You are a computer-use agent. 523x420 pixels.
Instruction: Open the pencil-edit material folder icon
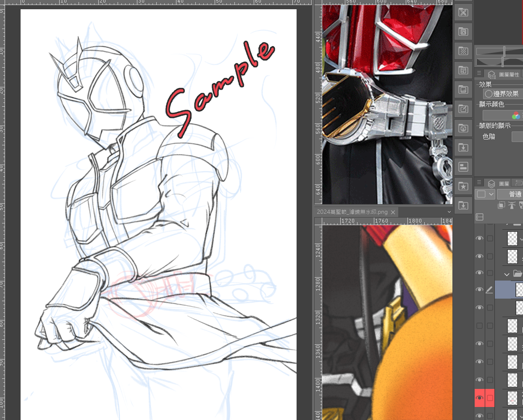[x=463, y=109]
